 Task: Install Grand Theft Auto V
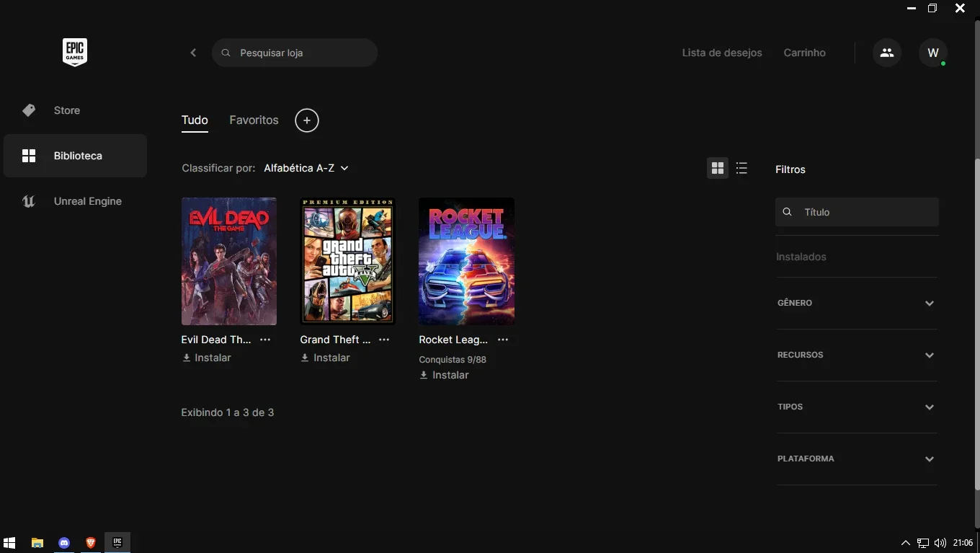point(326,358)
